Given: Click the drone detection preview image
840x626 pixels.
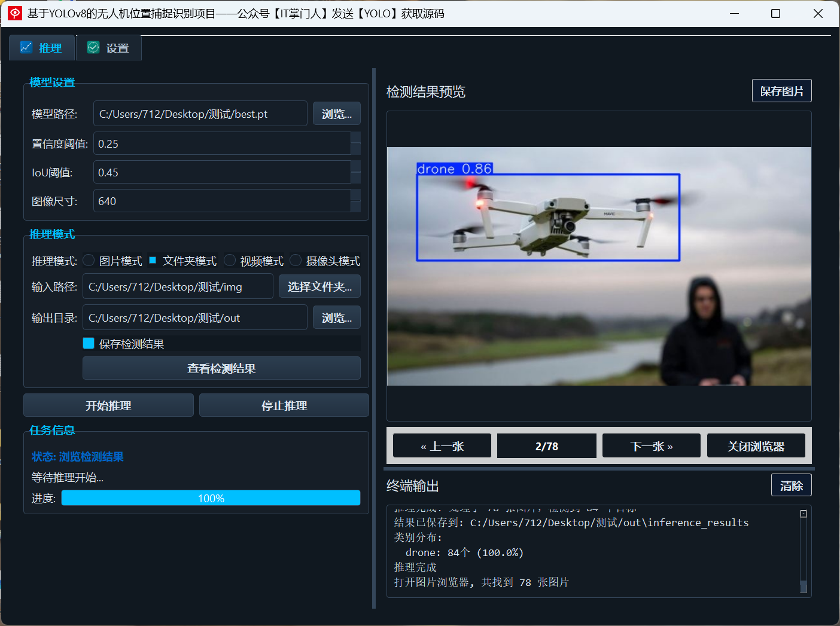Looking at the screenshot, I should pos(599,266).
